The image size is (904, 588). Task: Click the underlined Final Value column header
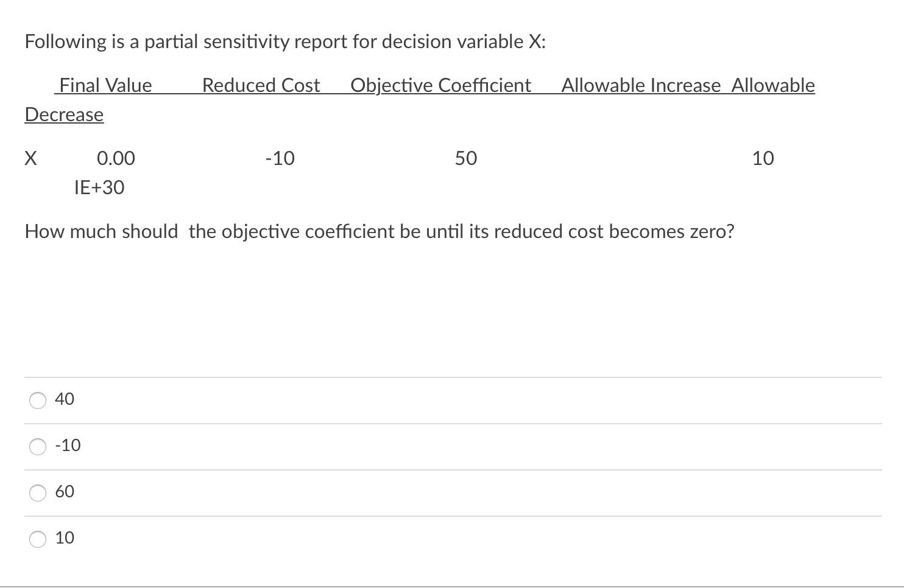point(105,86)
